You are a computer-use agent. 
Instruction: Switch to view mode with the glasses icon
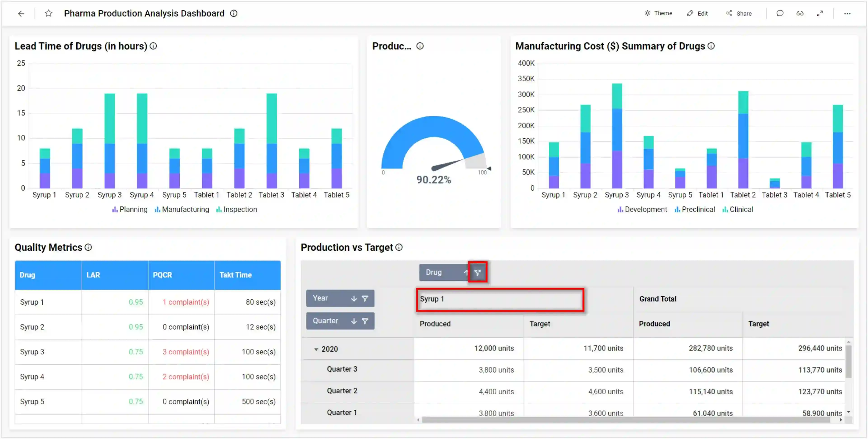click(800, 13)
